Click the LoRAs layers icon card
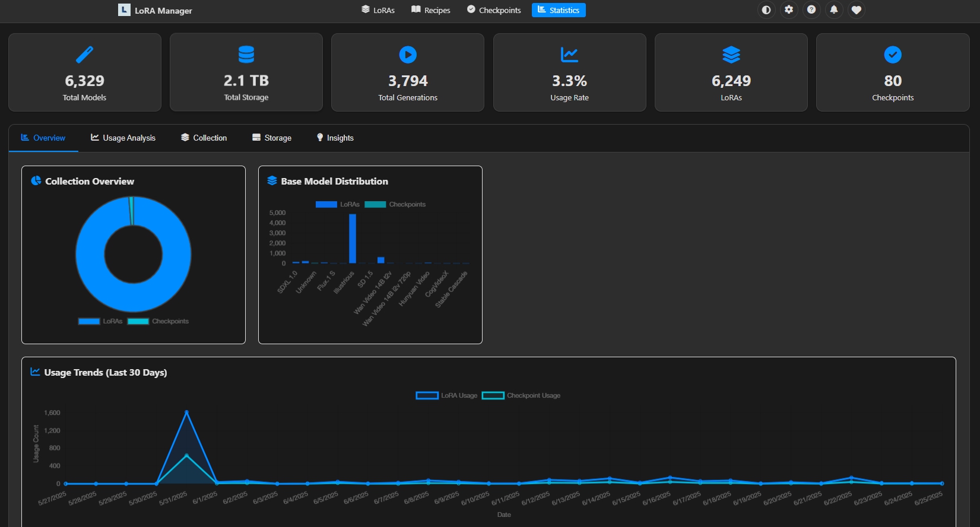This screenshot has height=527, width=980. point(731,55)
